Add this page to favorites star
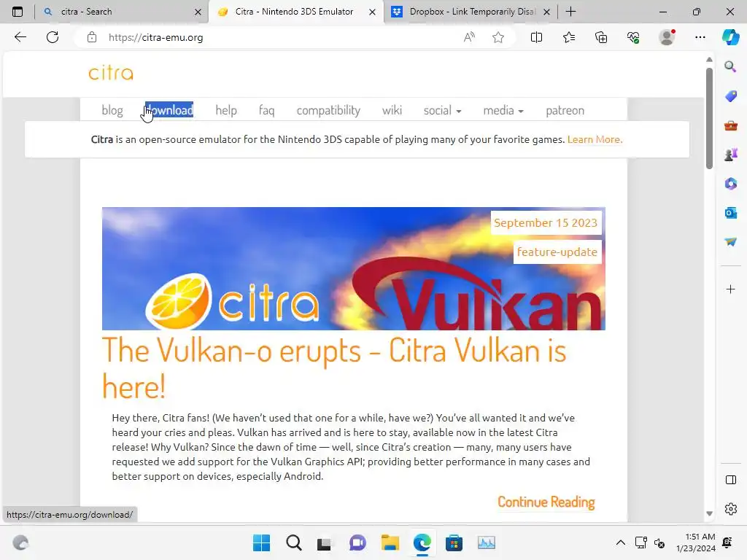The height and width of the screenshot is (560, 747). (498, 37)
